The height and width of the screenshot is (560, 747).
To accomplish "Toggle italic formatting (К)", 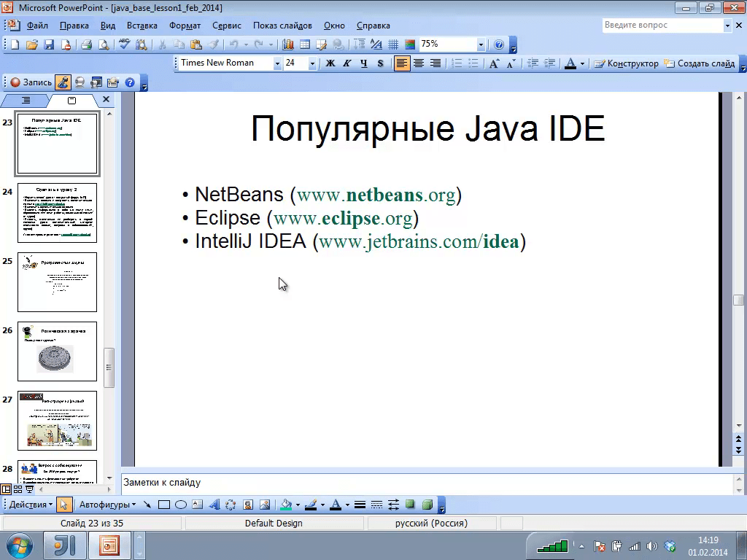I will tap(347, 63).
